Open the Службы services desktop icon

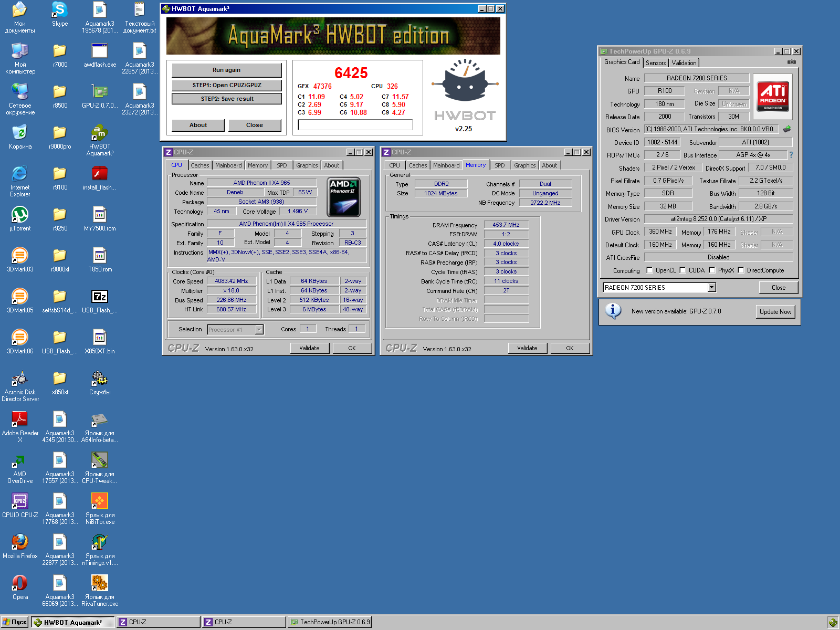(100, 378)
